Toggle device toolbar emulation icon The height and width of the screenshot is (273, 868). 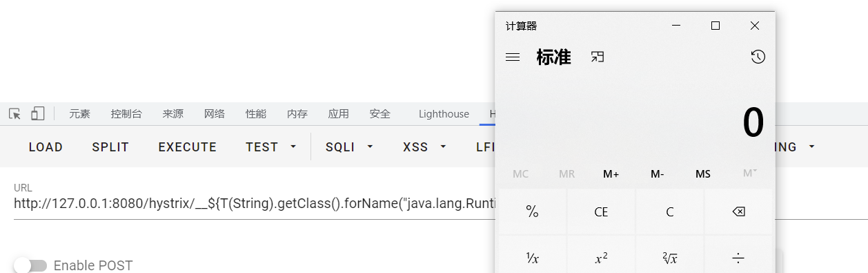(x=37, y=114)
